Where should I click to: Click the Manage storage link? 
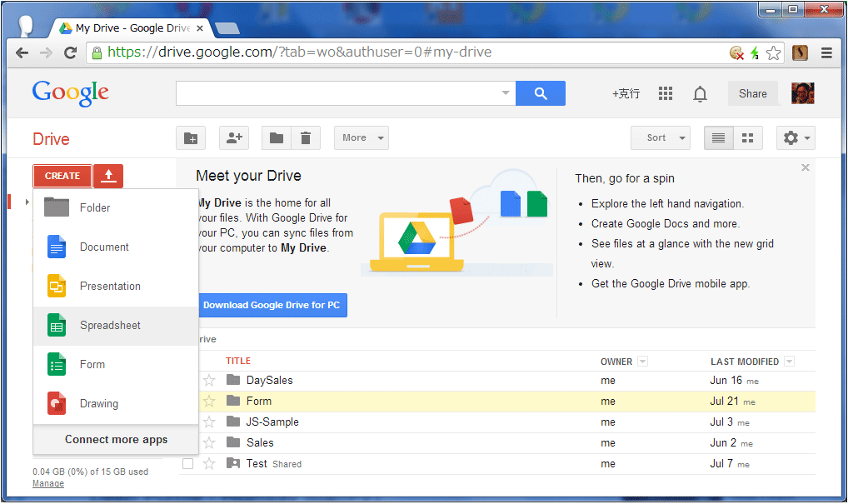[x=48, y=483]
